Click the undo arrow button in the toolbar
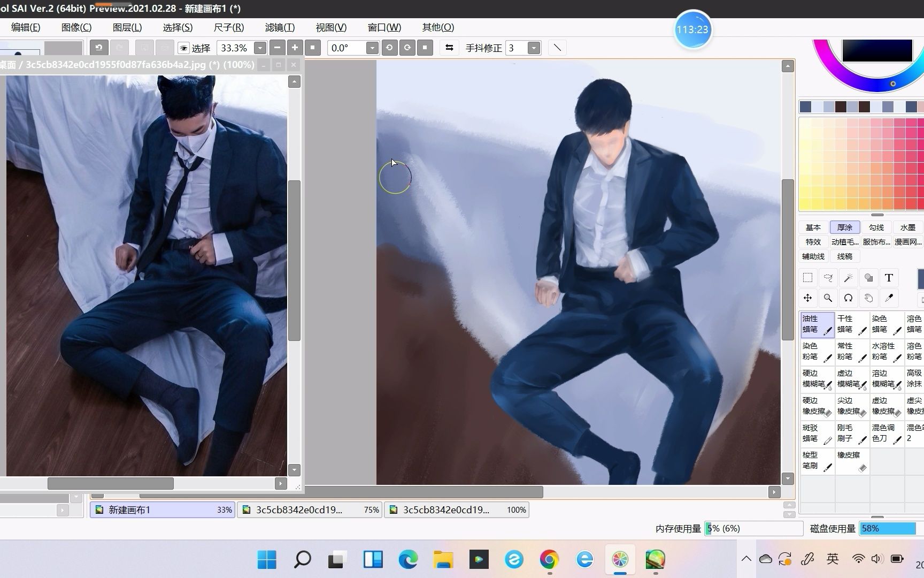The width and height of the screenshot is (924, 578). pyautogui.click(x=99, y=48)
